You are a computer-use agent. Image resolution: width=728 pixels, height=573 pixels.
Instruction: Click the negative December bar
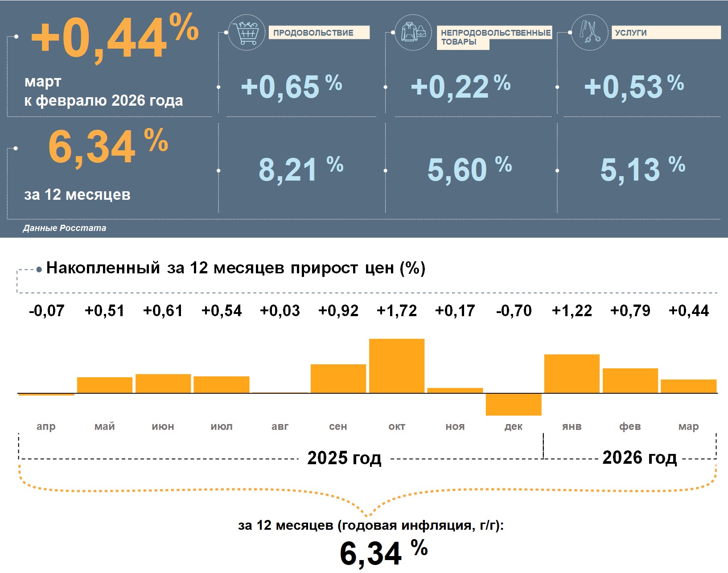tap(514, 404)
